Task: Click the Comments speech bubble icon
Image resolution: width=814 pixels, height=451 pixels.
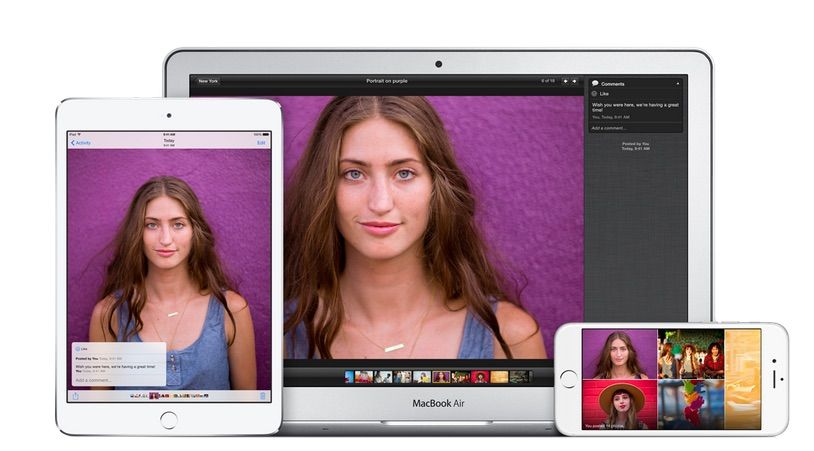Action: (x=596, y=83)
